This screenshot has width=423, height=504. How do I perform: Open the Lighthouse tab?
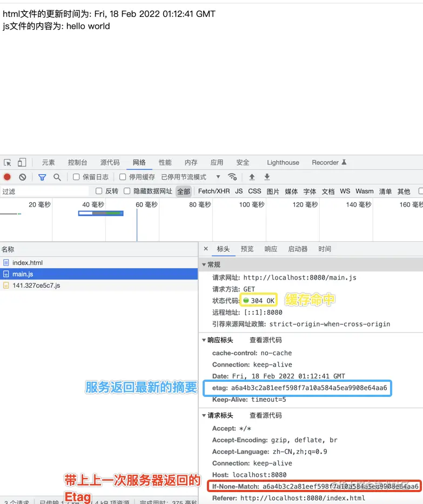283,163
